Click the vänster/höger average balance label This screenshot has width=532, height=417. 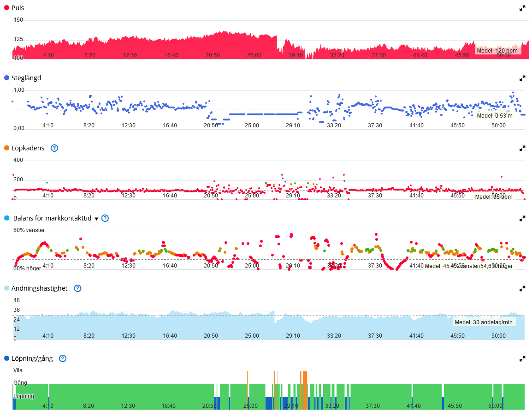point(468,266)
